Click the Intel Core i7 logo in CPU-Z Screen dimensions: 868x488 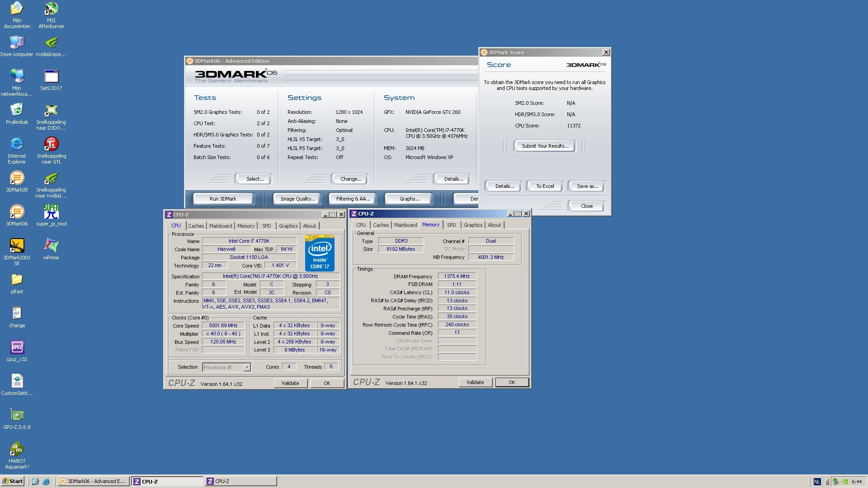click(320, 253)
